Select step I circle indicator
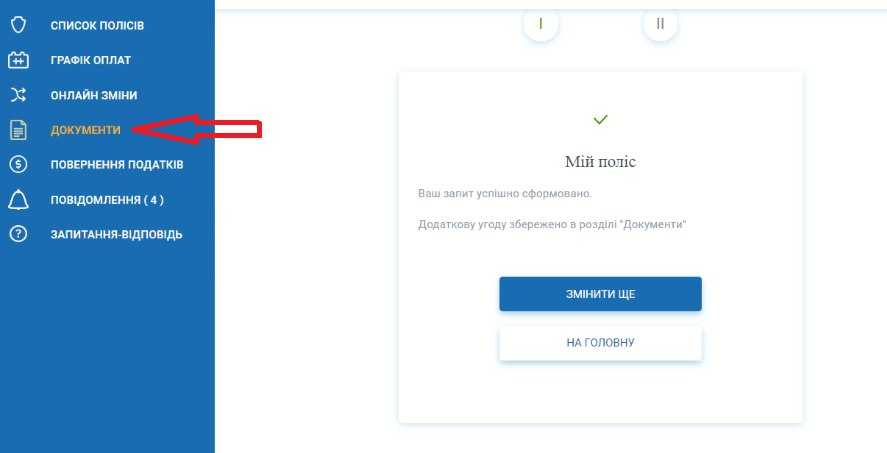887x453 pixels. click(x=541, y=24)
